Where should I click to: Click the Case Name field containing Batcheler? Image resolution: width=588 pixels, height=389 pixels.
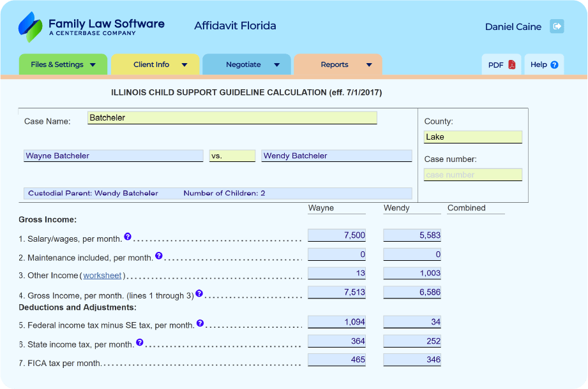coord(232,118)
